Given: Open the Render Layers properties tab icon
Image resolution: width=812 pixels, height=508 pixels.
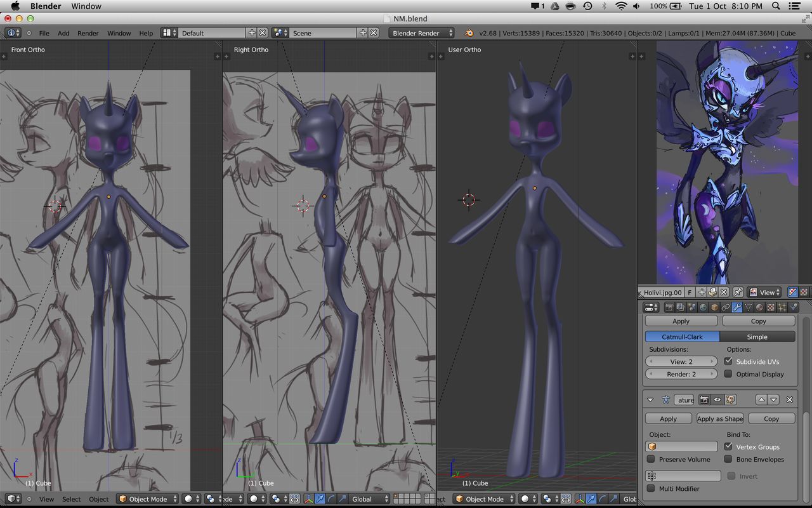Looking at the screenshot, I should click(x=680, y=307).
